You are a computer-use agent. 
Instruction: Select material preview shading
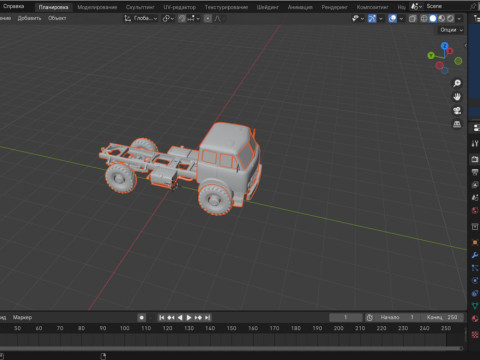[441, 19]
